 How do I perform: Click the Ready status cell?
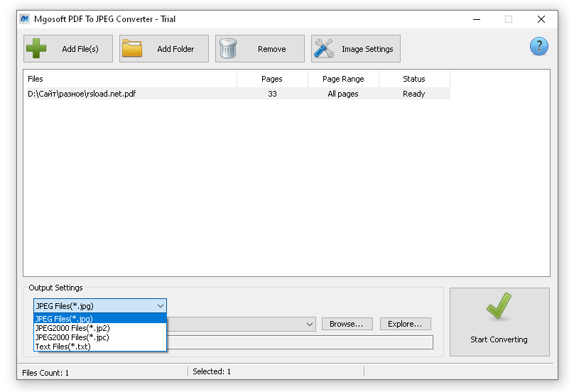(x=413, y=94)
